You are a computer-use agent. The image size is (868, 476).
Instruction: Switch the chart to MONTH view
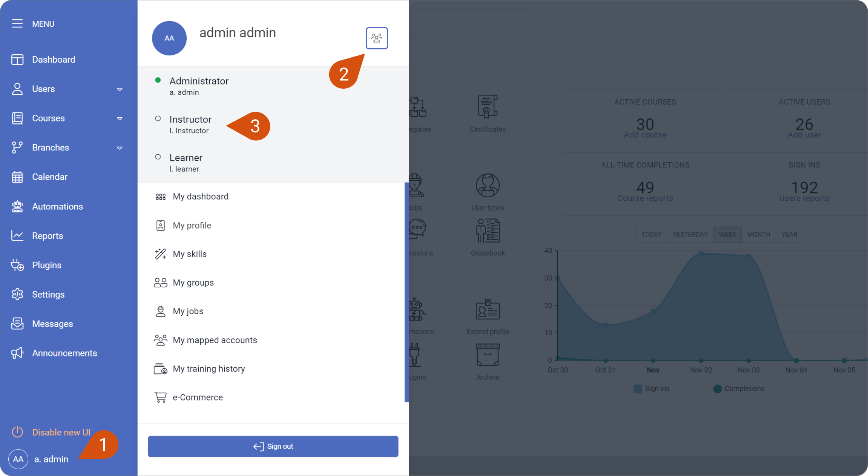coord(758,234)
